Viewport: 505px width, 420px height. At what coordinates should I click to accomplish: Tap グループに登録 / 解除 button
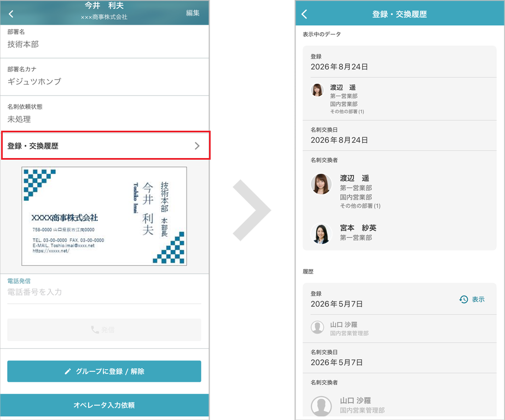tap(104, 371)
